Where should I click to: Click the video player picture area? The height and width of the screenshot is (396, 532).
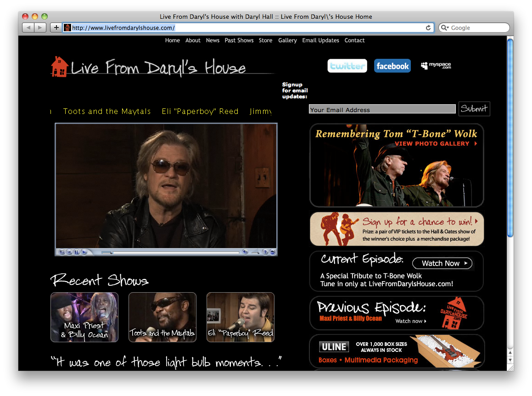166,186
